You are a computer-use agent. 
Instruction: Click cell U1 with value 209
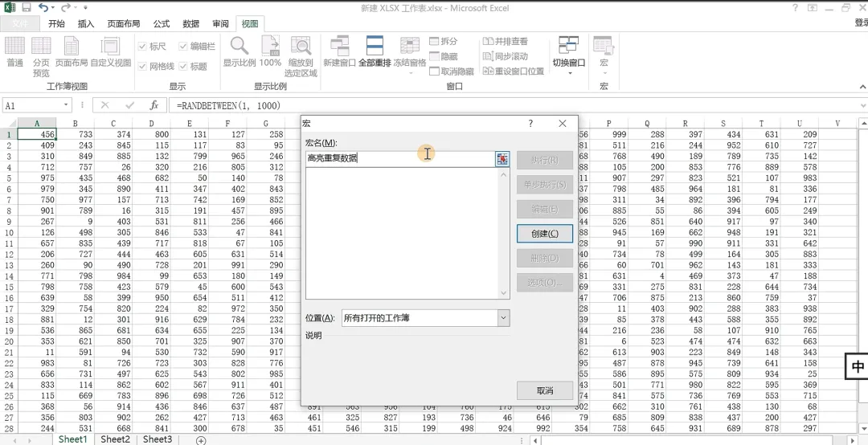800,134
